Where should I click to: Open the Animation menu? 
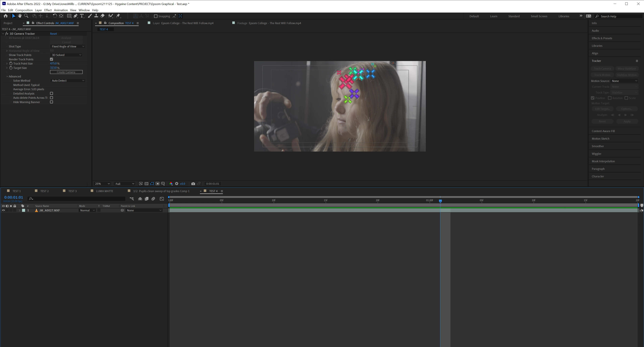(61, 10)
